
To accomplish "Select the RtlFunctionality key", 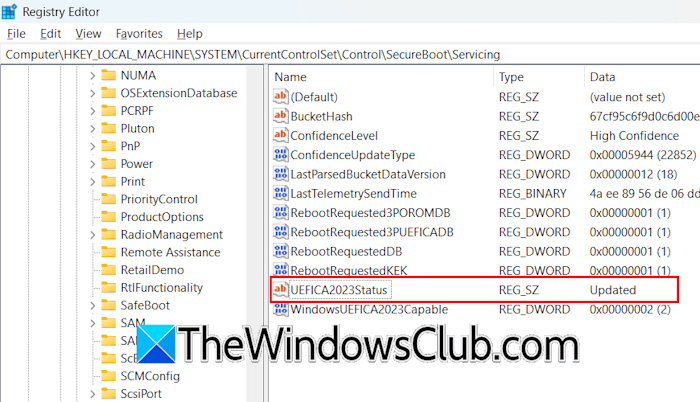I will click(162, 288).
